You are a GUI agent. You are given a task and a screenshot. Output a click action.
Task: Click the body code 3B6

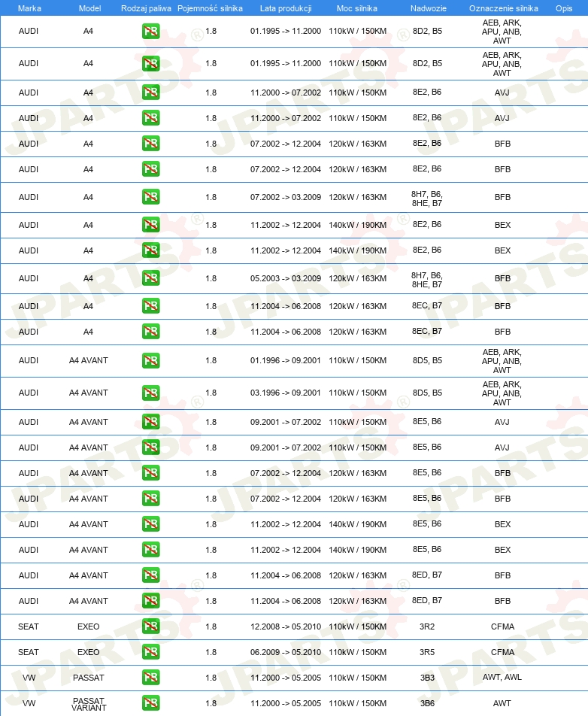pos(427,704)
